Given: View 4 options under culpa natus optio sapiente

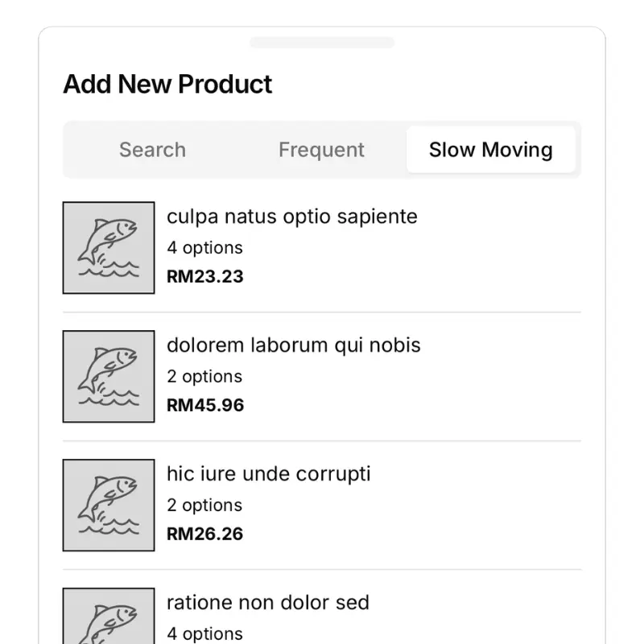Looking at the screenshot, I should (205, 248).
